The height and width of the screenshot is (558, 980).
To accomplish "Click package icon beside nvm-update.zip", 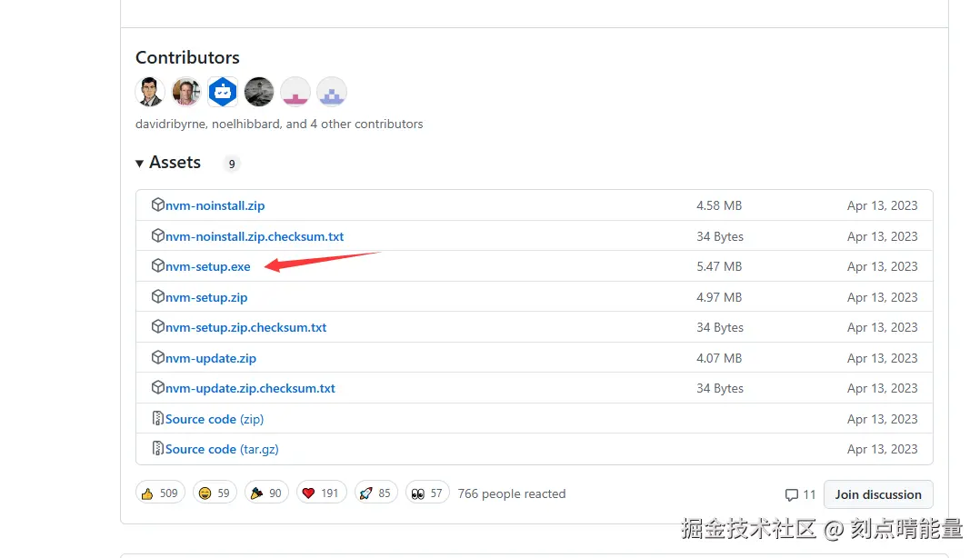I will [x=157, y=357].
